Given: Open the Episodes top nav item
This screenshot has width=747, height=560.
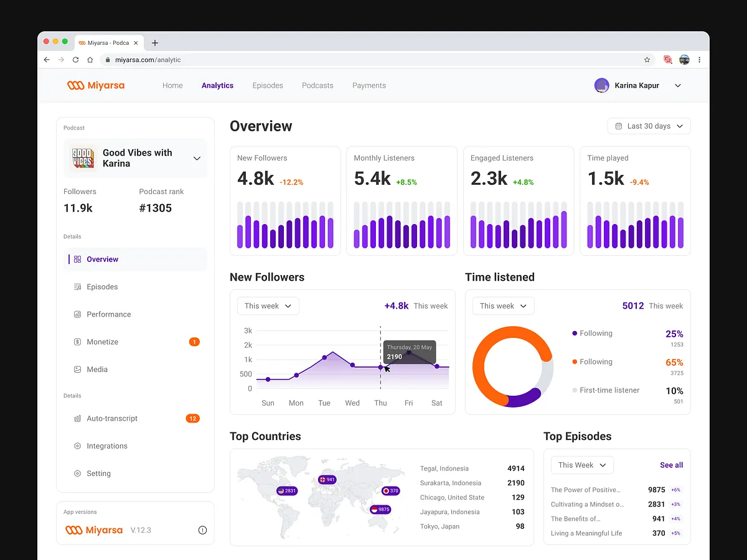Looking at the screenshot, I should click(268, 86).
